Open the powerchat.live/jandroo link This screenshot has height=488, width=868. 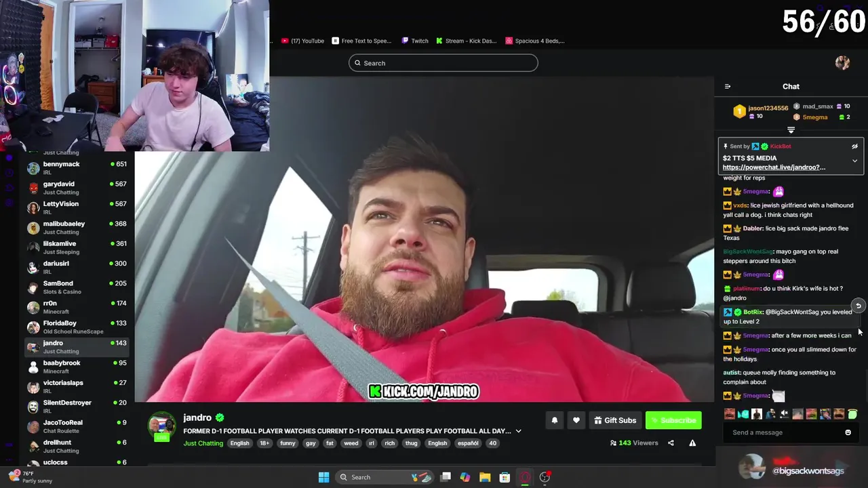(x=774, y=167)
